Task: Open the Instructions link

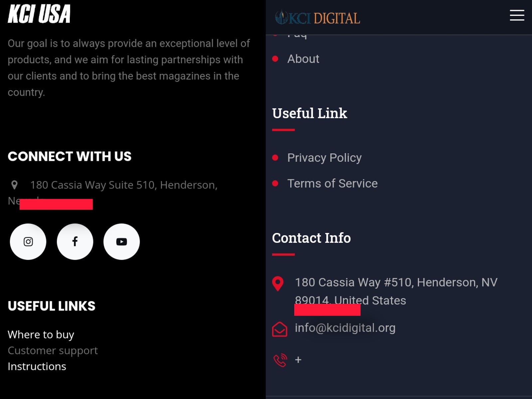Action: click(37, 366)
